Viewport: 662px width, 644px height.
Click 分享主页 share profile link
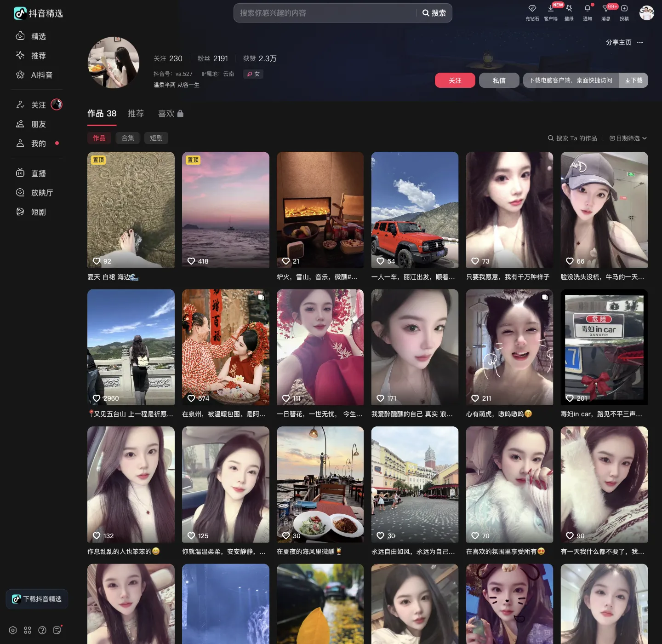click(x=618, y=42)
